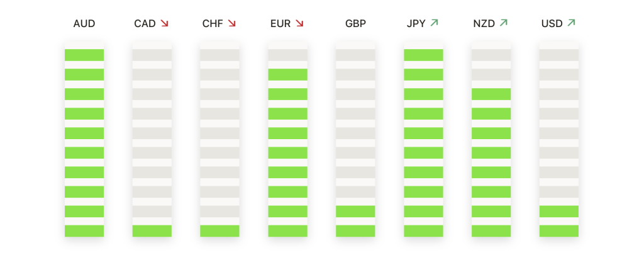Click the green rising arrow next to NZD
This screenshot has height=260, width=644.
point(504,23)
